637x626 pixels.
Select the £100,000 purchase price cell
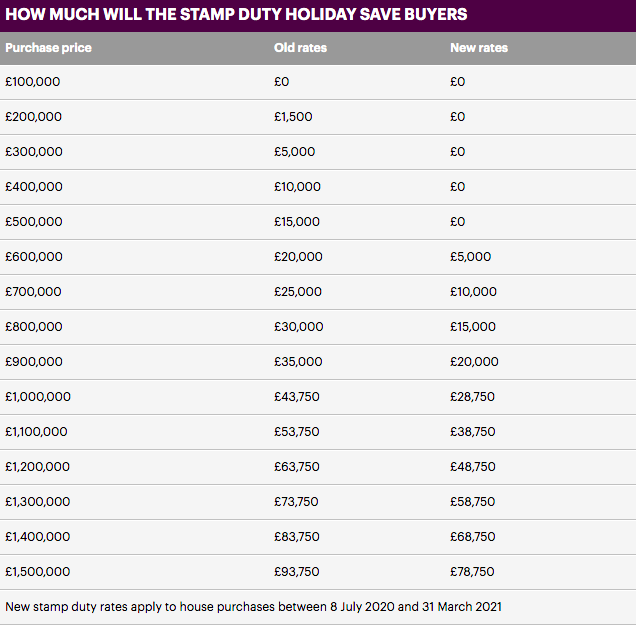click(x=32, y=82)
